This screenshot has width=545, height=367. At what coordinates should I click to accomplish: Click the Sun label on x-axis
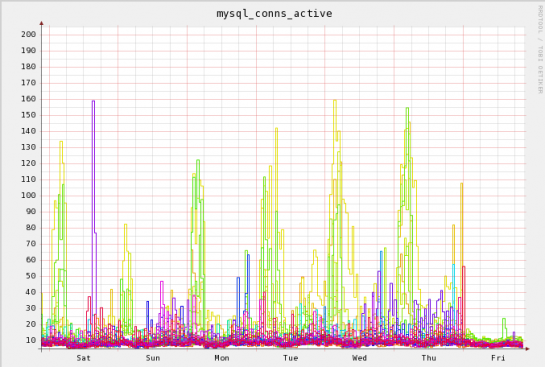point(153,358)
